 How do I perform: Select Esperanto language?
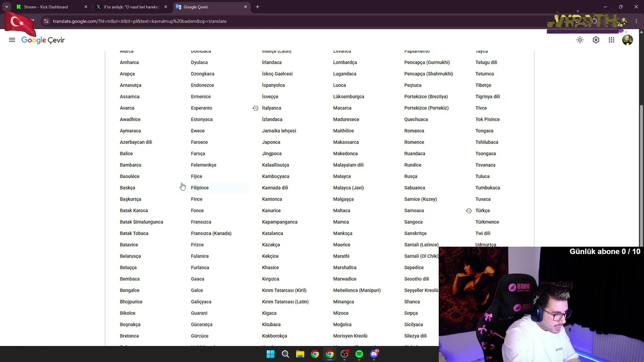tap(201, 108)
